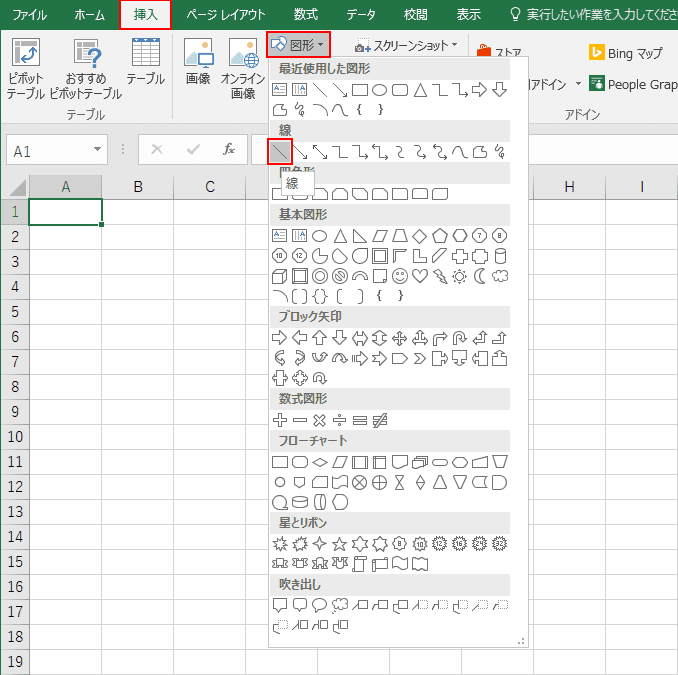Screen dimensions: 678x675
Task: Insert a picture with the 画像 icon
Action: tap(198, 61)
